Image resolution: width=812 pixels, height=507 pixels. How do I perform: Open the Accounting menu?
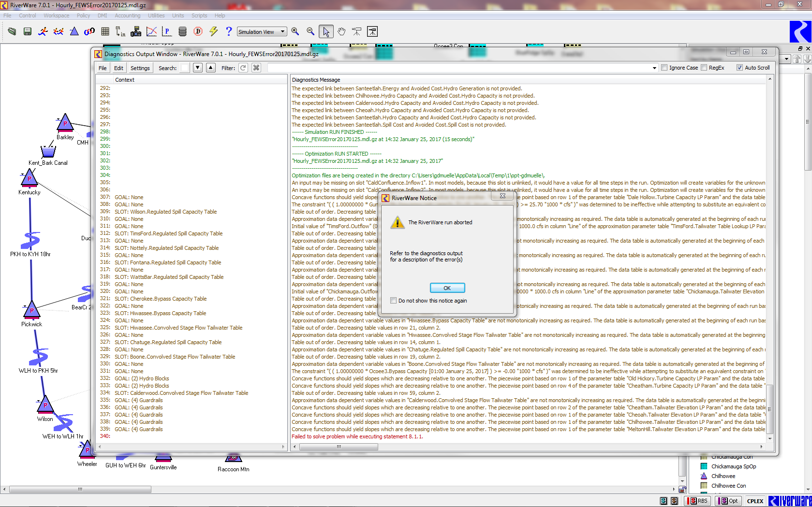click(x=128, y=15)
